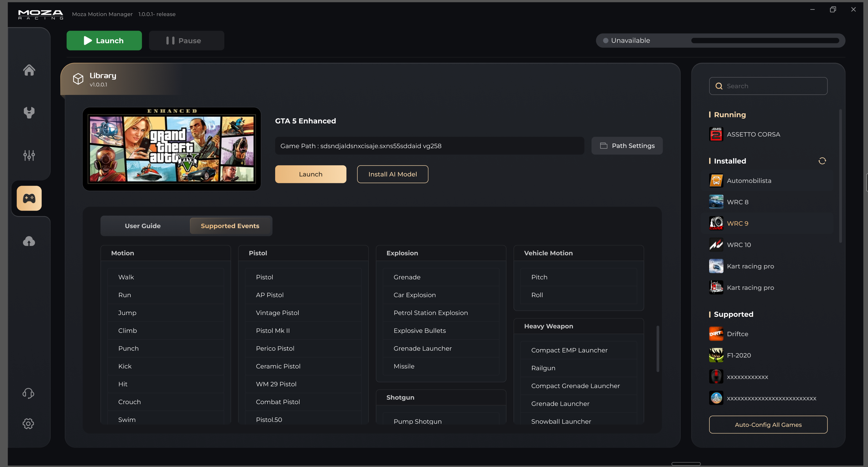868x467 pixels.
Task: Click the Railgun event
Action: (x=578, y=368)
